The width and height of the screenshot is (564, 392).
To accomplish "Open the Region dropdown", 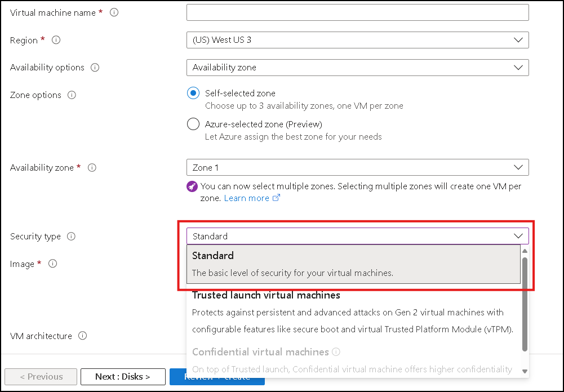I will click(x=358, y=40).
